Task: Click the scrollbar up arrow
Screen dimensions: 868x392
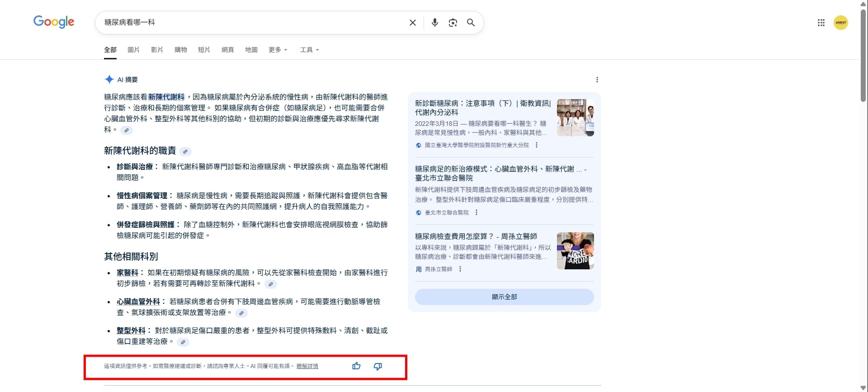Action: point(863,4)
